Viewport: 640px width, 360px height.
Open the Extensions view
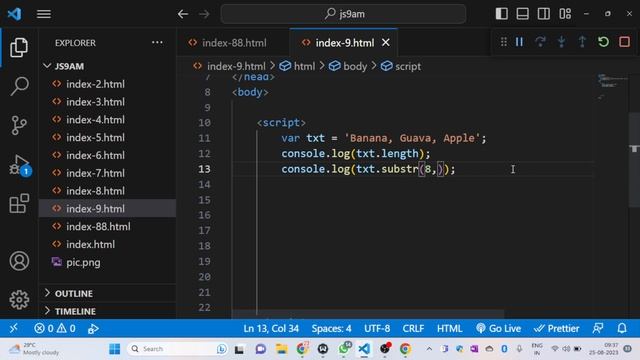coord(19,203)
